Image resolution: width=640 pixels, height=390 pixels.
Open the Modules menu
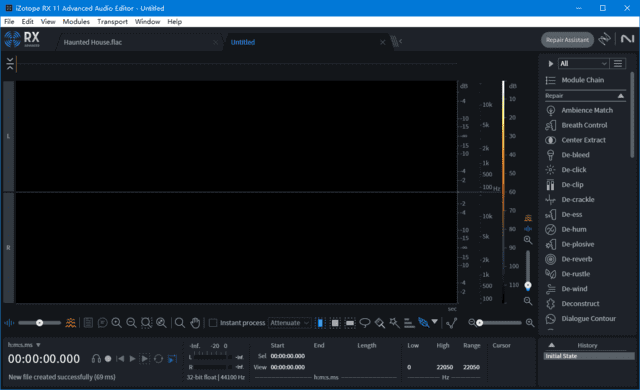click(76, 22)
